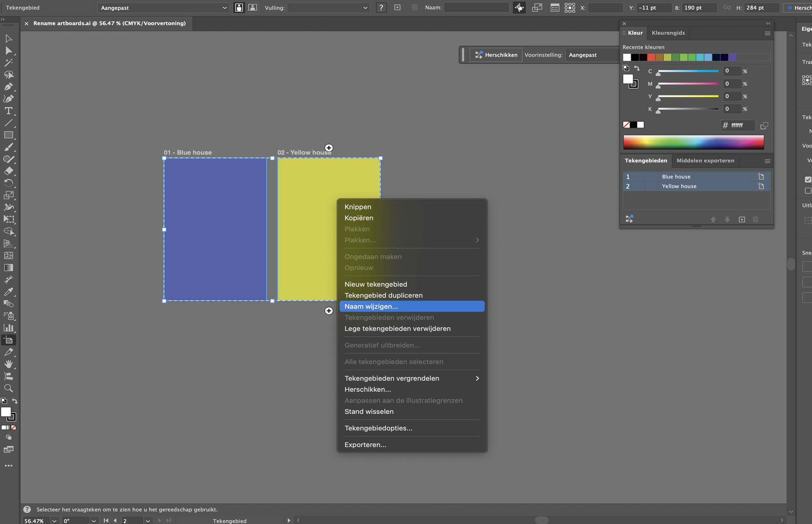Select the Zoom tool
Screen dimensions: 812x524
[8, 388]
